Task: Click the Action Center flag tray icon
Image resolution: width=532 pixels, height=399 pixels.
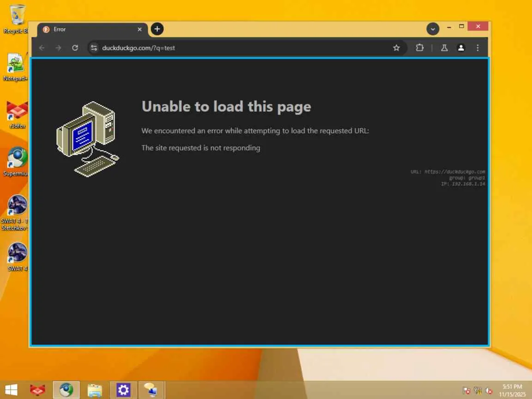Action: 466,391
